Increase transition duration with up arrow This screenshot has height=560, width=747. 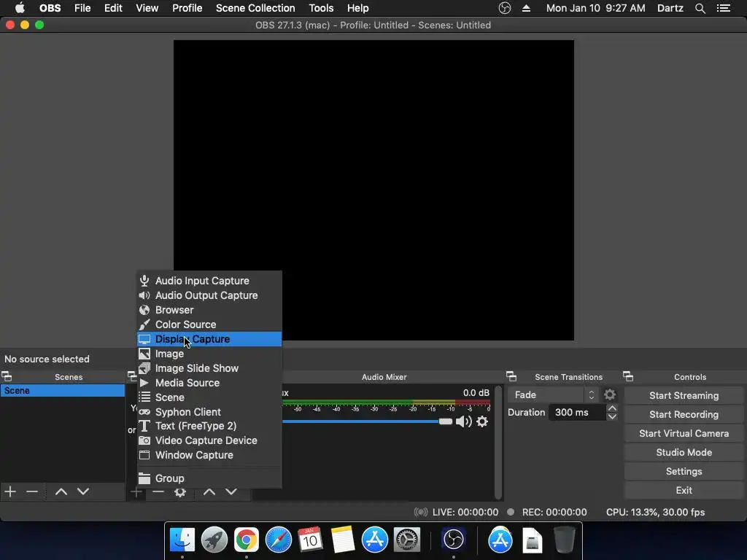tap(612, 408)
